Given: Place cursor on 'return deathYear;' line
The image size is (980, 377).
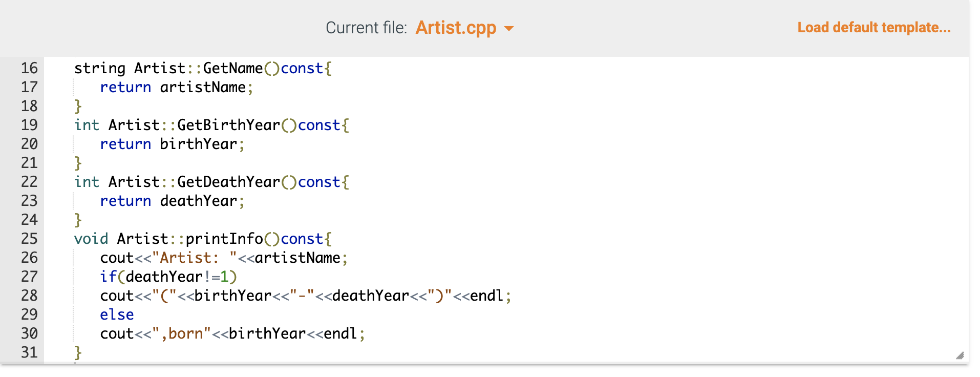Looking at the screenshot, I should click(x=173, y=201).
